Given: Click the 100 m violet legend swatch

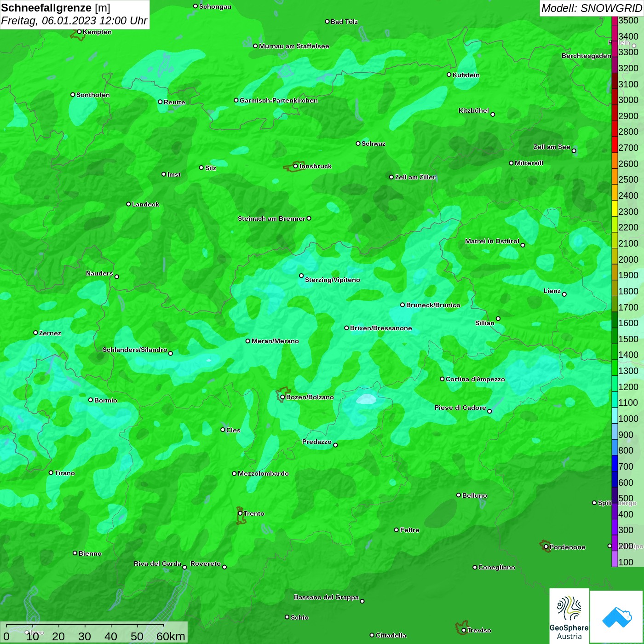Looking at the screenshot, I should click(615, 559).
